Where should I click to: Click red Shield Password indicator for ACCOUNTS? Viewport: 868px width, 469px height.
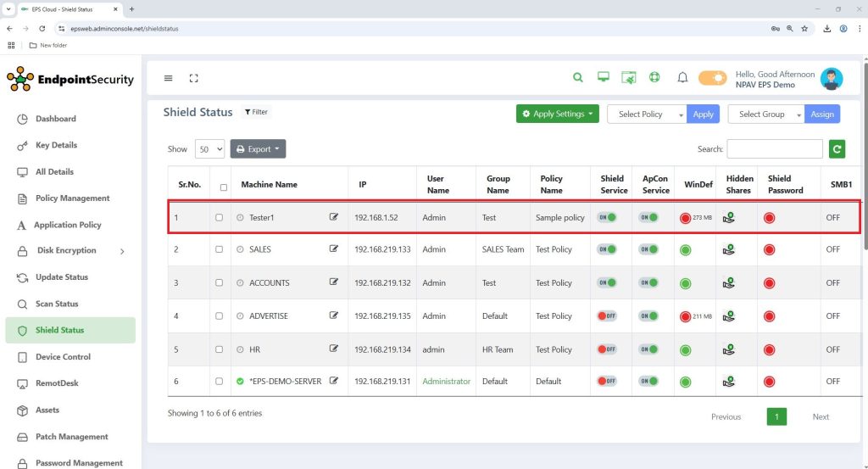pos(769,282)
